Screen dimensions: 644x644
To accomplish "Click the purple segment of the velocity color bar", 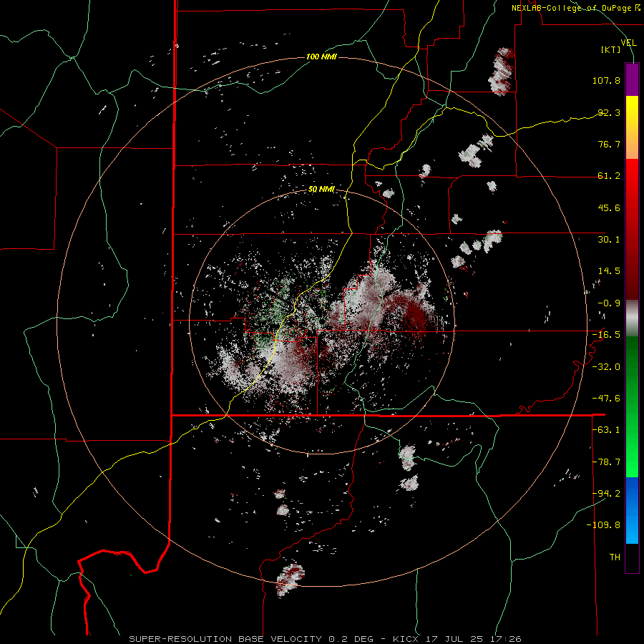I will click(632, 79).
